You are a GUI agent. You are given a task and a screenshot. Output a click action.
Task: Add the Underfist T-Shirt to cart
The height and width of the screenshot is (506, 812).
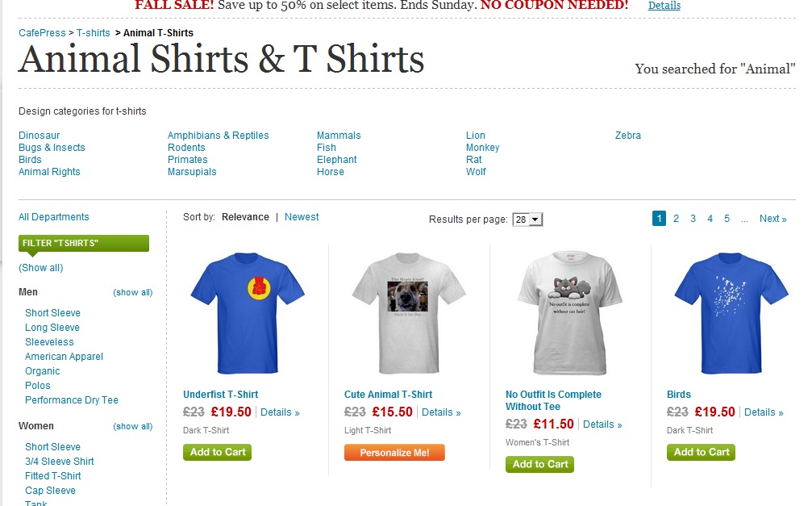point(218,452)
